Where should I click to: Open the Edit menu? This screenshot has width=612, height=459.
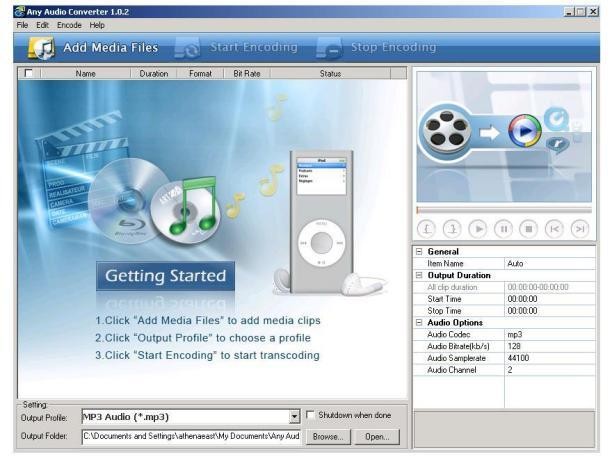42,25
